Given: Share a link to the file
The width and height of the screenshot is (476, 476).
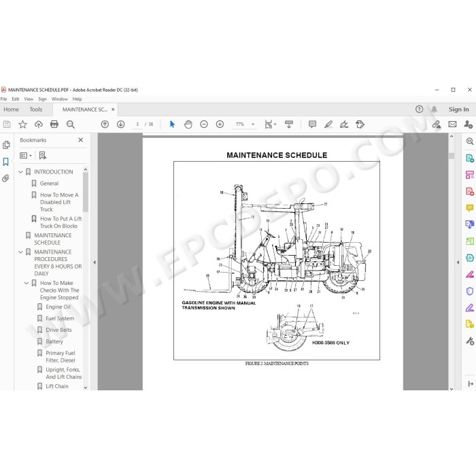Looking at the screenshot, I should point(437,124).
